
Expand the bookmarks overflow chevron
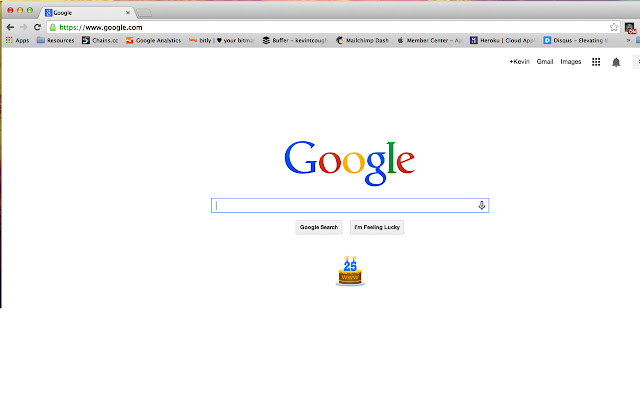pyautogui.click(x=628, y=40)
